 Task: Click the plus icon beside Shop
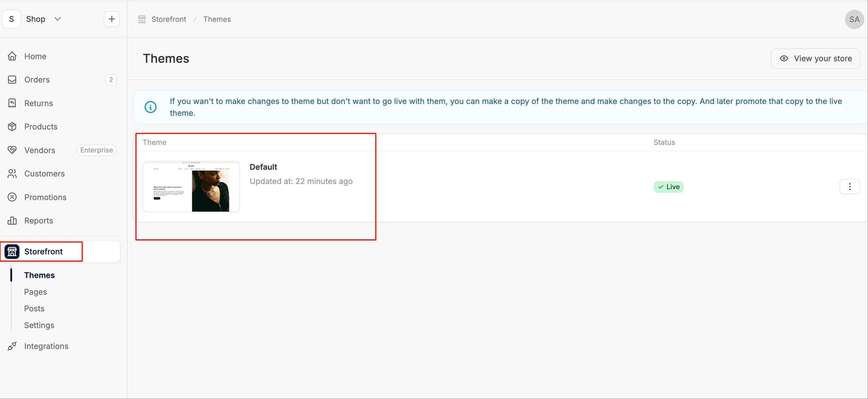(111, 19)
